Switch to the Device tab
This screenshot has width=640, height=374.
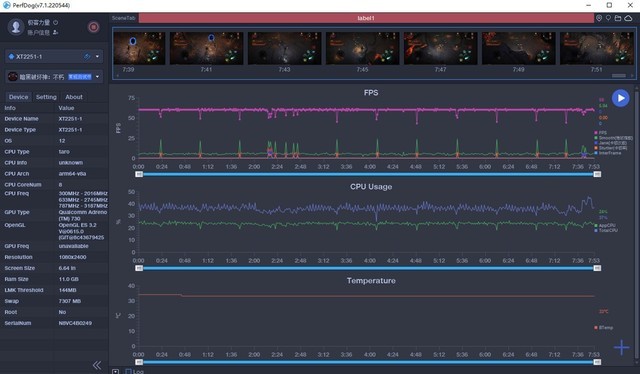(x=18, y=97)
